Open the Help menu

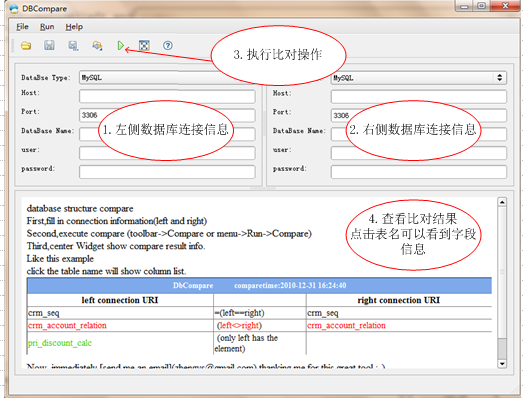[74, 27]
